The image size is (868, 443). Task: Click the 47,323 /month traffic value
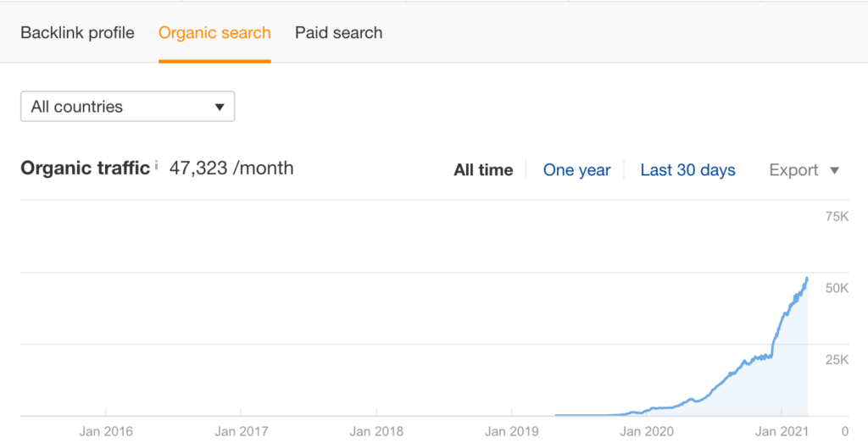click(x=231, y=168)
